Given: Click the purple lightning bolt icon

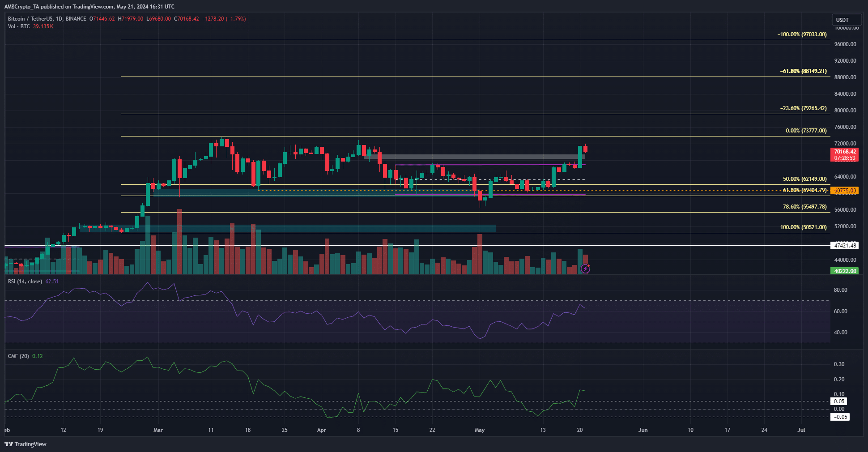Looking at the screenshot, I should (585, 269).
